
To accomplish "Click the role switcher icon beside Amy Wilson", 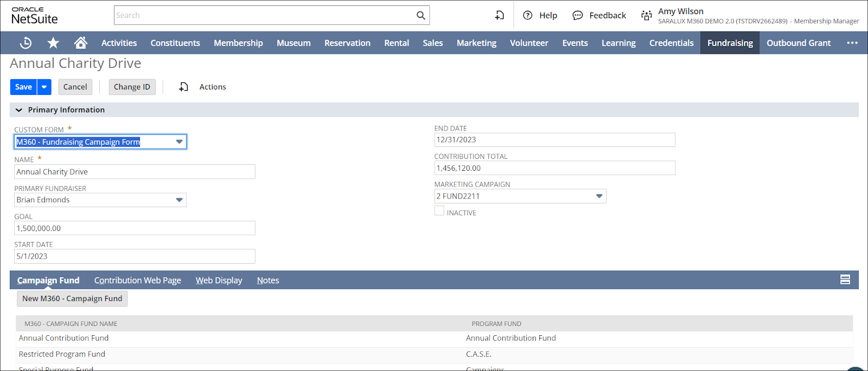I will click(646, 16).
